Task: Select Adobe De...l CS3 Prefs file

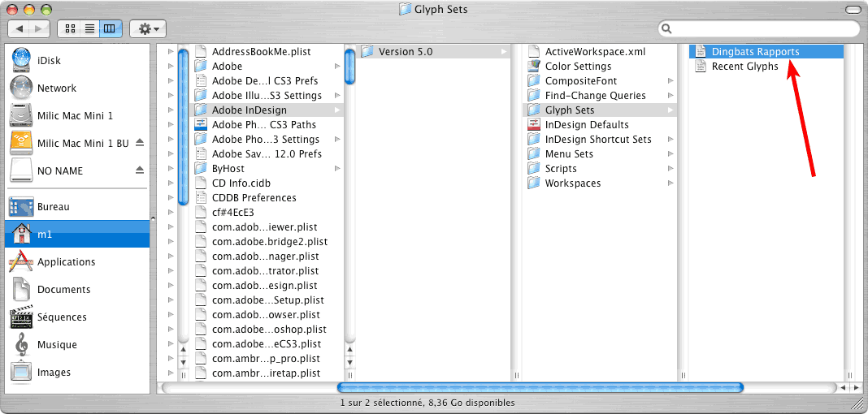Action: tap(265, 80)
